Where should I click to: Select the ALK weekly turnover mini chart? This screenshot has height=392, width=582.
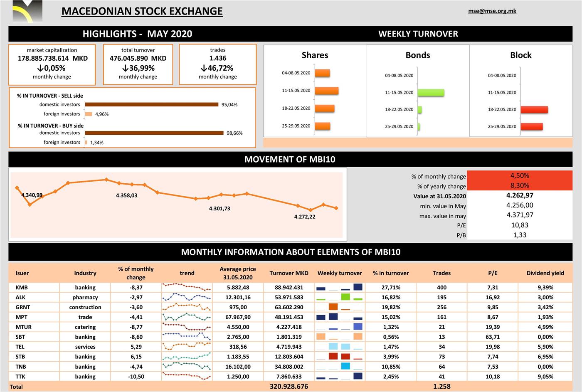(339, 297)
